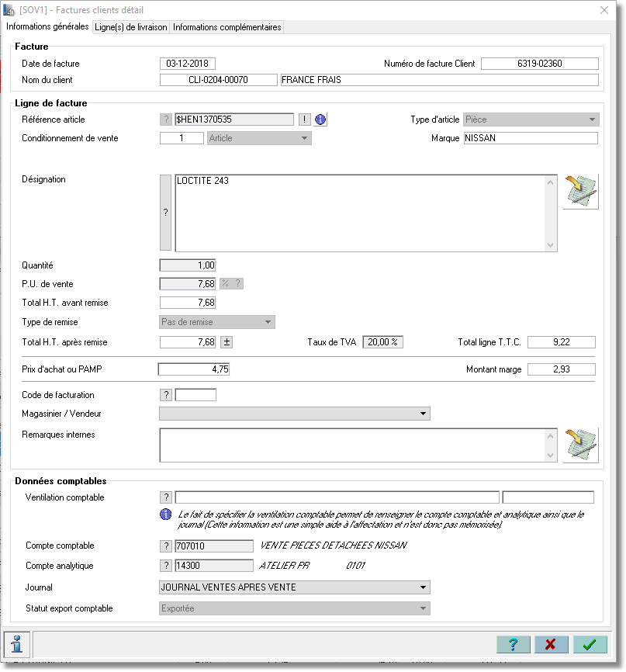Click the Désignation scrollbar down arrow

551,244
